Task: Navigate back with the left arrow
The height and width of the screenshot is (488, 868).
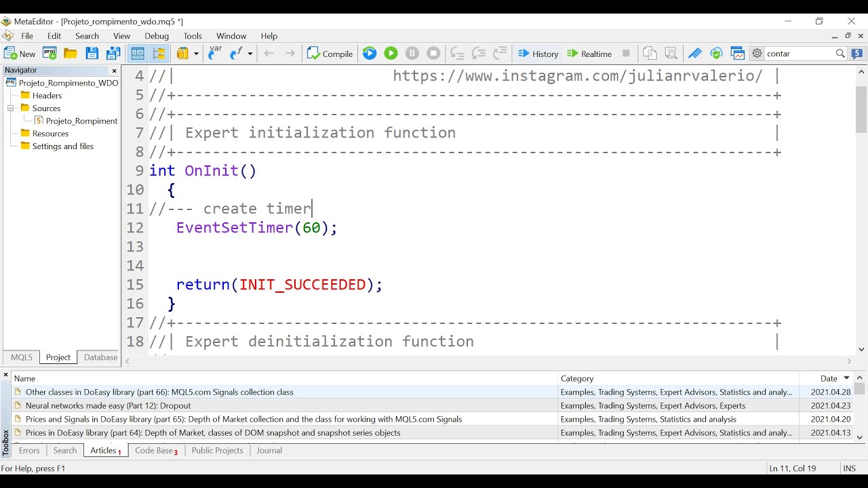Action: point(269,54)
